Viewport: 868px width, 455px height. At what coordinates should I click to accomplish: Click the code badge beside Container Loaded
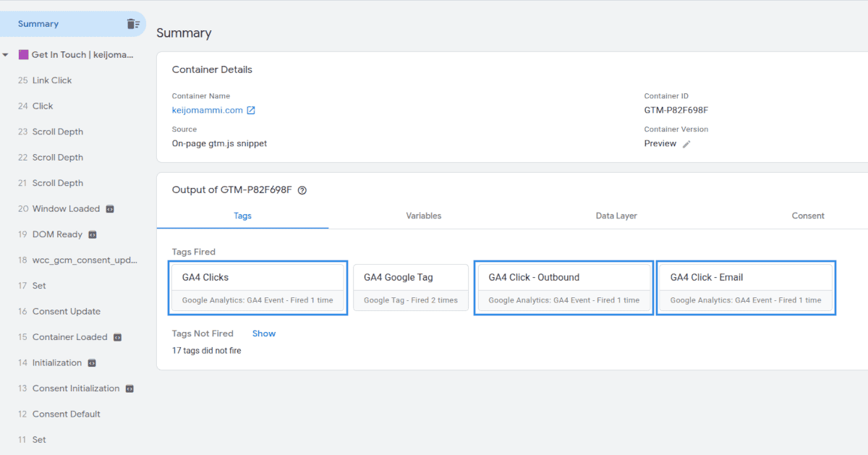118,337
